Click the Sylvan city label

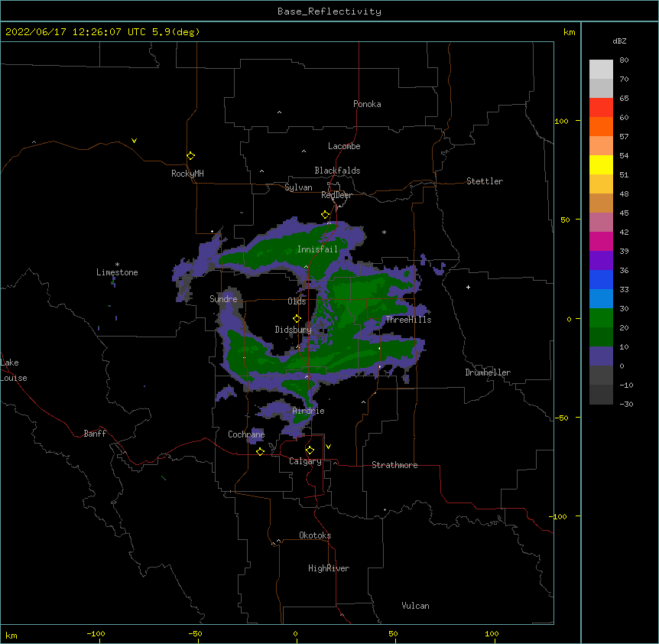(298, 187)
